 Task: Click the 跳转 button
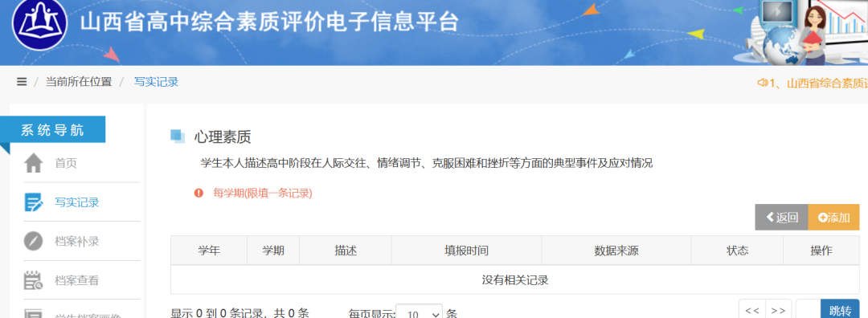pyautogui.click(x=840, y=310)
